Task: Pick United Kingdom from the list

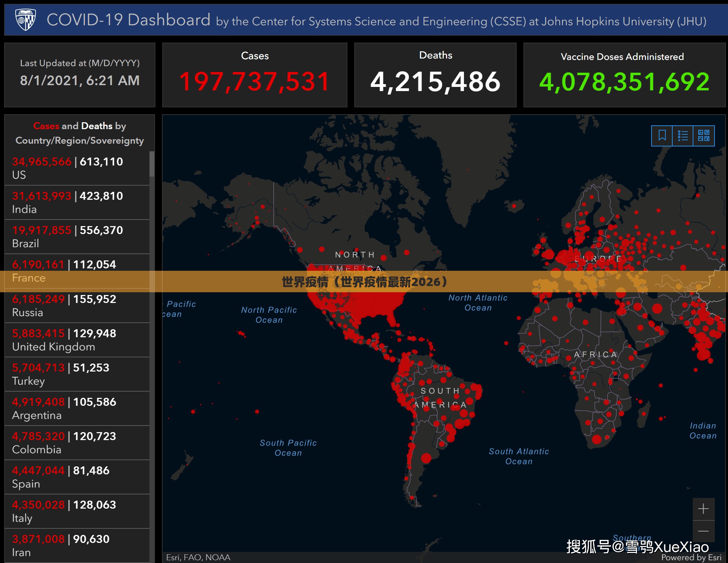Action: [x=77, y=340]
